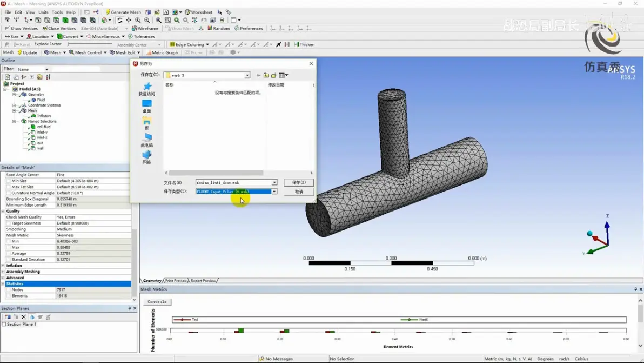644x363 pixels.
Task: Open the Tools menu
Action: (x=57, y=12)
